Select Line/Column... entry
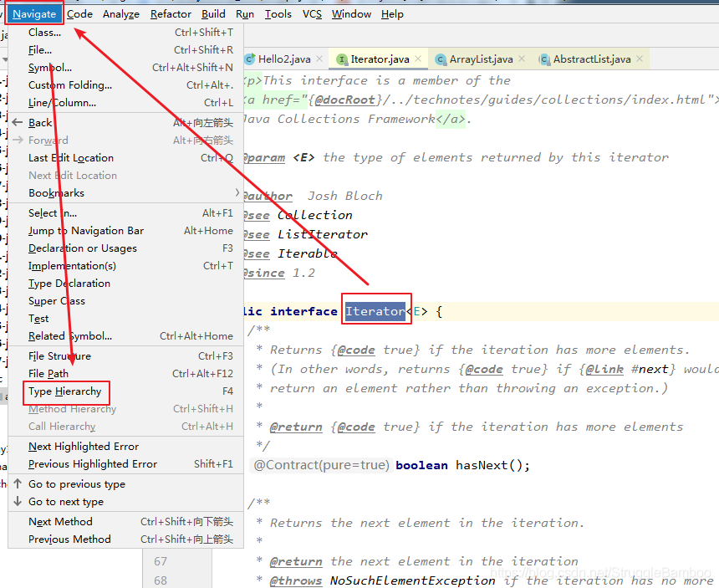The height and width of the screenshot is (588, 719). [x=126, y=103]
